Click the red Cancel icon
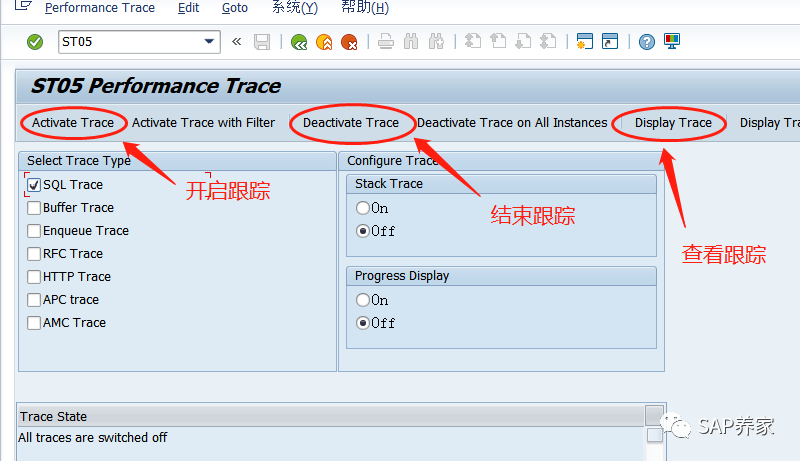The image size is (800, 461). (x=349, y=42)
